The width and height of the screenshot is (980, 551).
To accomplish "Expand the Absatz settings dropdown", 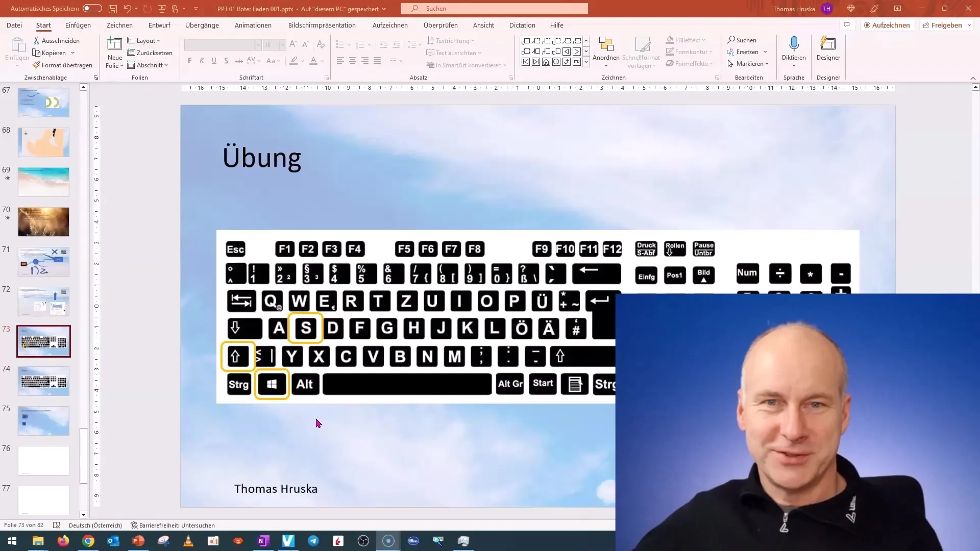I will pos(510,78).
